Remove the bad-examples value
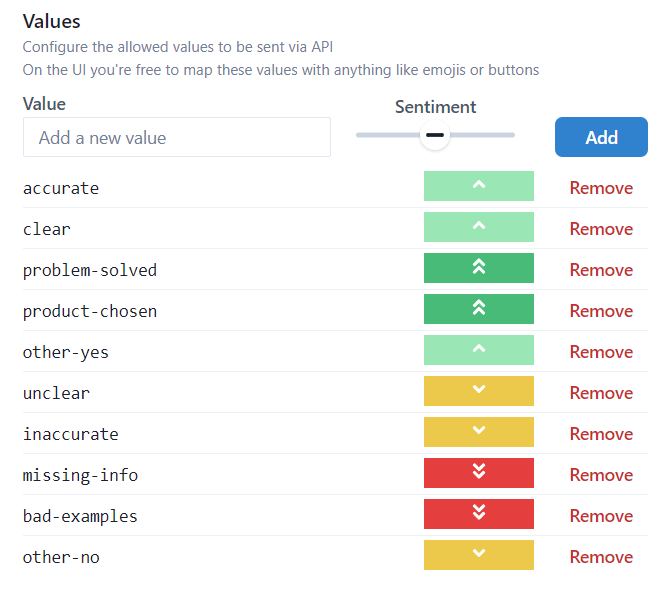The image size is (663, 591). coord(601,516)
